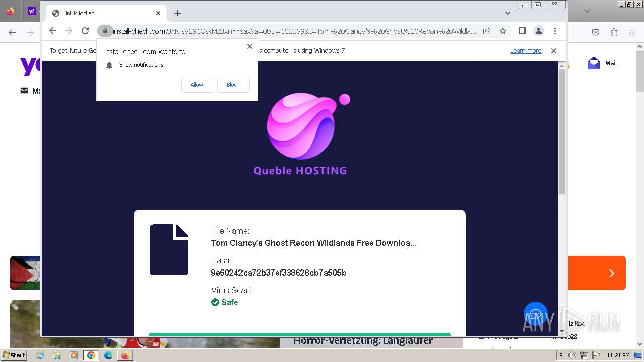The image size is (644, 362).
Task: Open the Firefox Extensions puzzle icon
Action: pos(614,32)
